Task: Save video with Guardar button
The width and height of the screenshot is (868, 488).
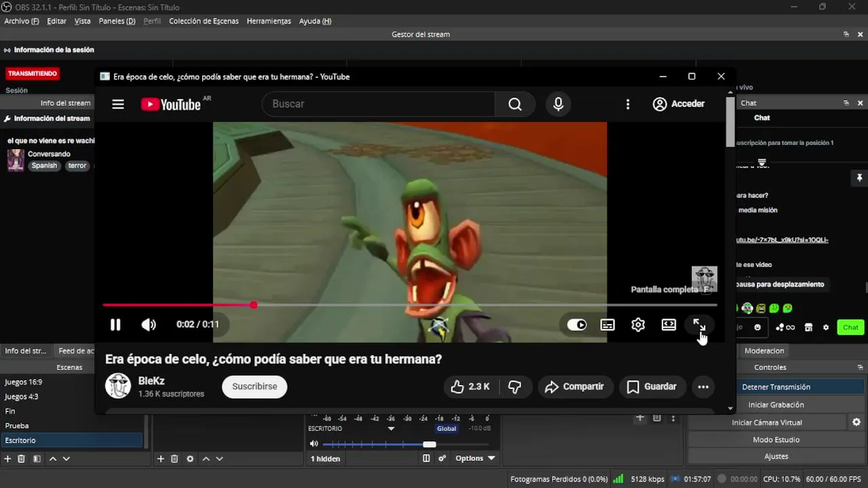Action: pyautogui.click(x=652, y=386)
